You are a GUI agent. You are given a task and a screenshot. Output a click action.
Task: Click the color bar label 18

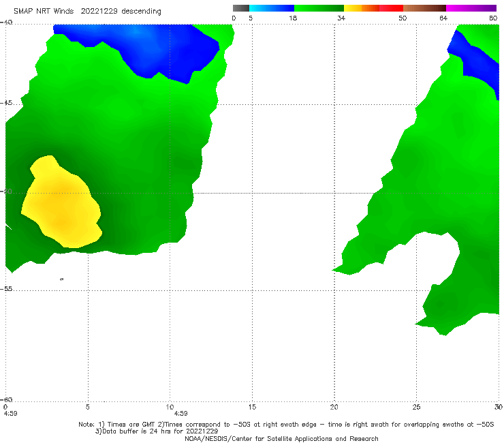point(293,18)
